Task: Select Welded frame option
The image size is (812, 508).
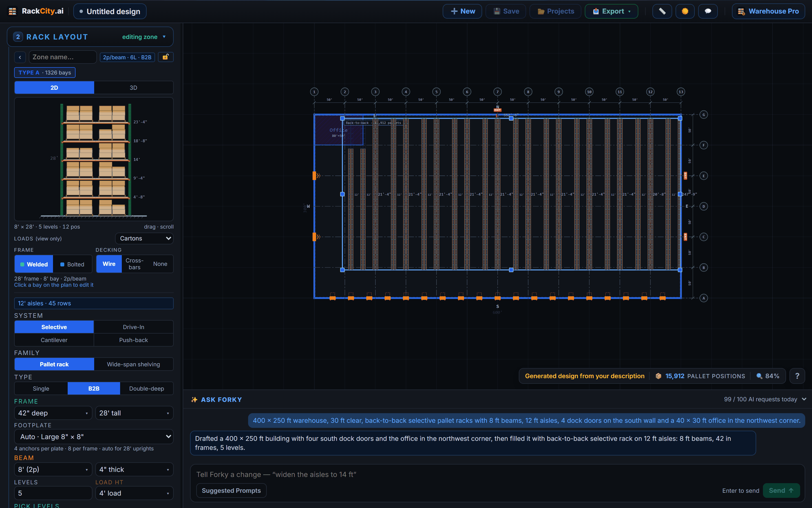Action: coord(34,264)
